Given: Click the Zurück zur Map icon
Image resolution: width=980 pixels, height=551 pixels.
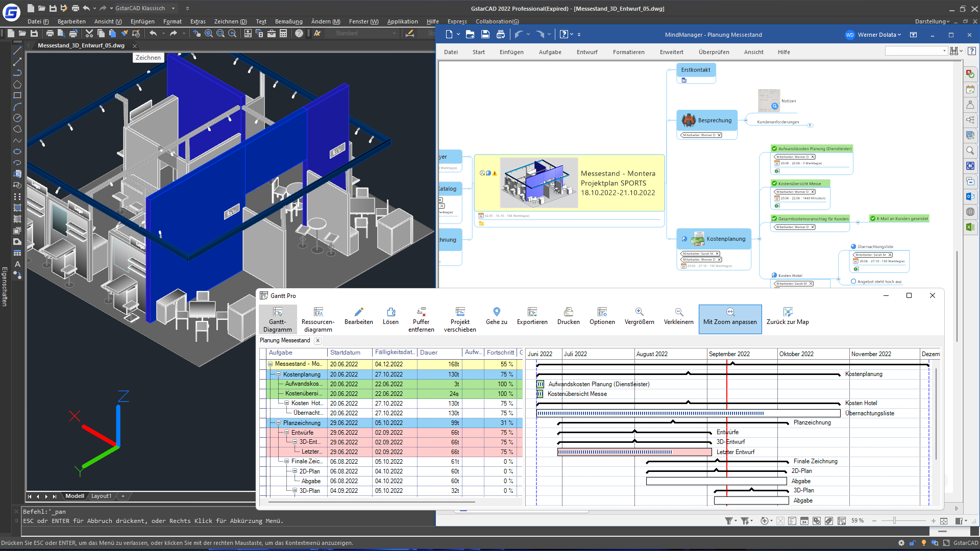Looking at the screenshot, I should [x=788, y=312].
